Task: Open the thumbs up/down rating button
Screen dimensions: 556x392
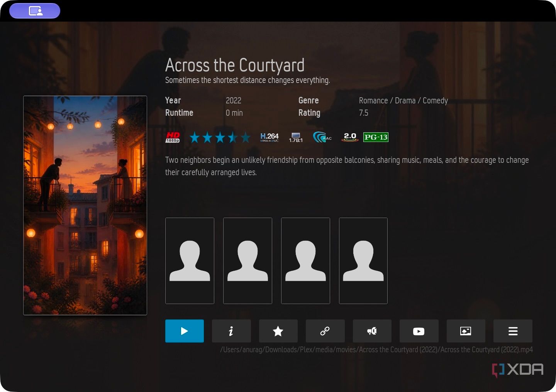Action: click(372, 331)
